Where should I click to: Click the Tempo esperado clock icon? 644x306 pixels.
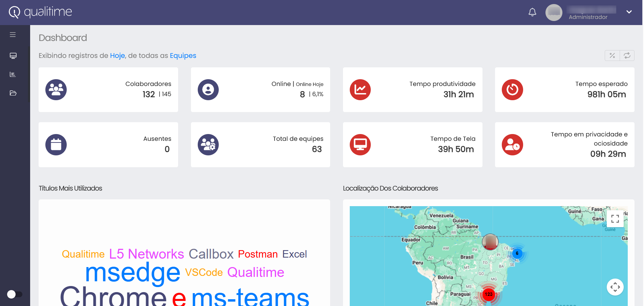[x=512, y=90]
